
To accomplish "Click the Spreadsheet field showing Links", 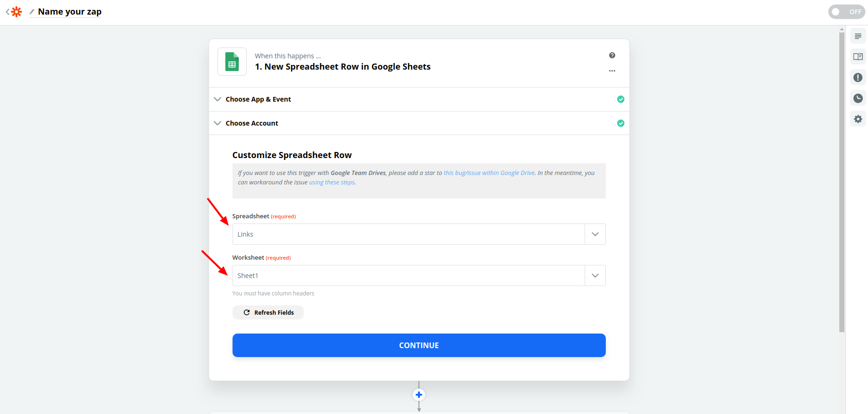I will 409,234.
